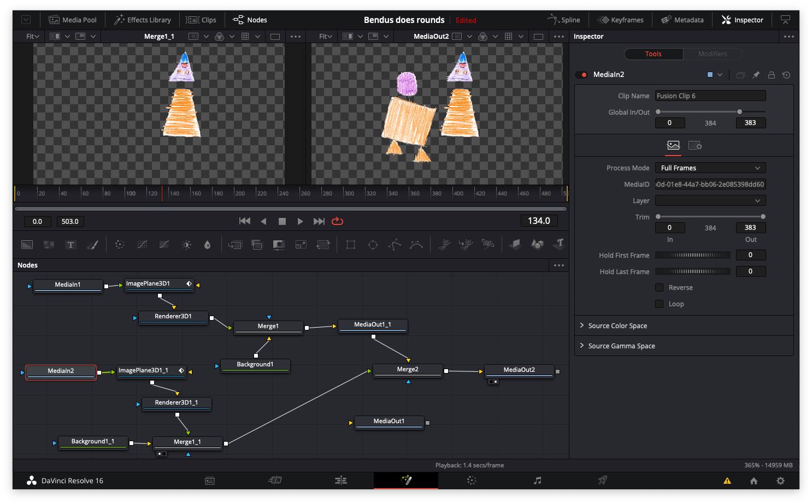Select the Paint brush tool

pos(92,245)
